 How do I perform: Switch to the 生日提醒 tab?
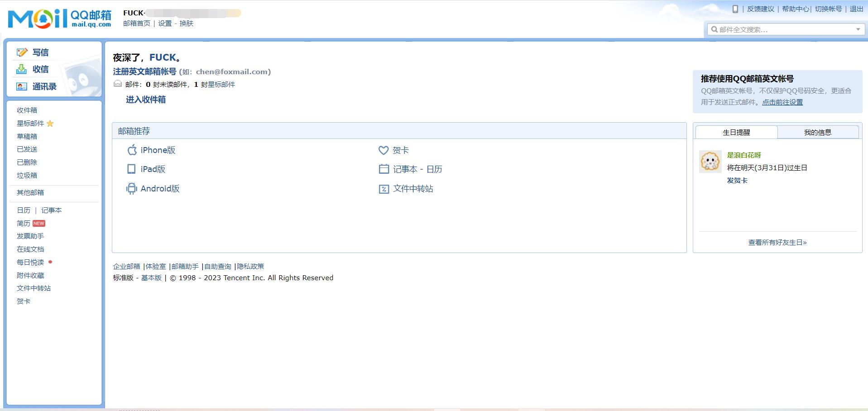(x=737, y=132)
